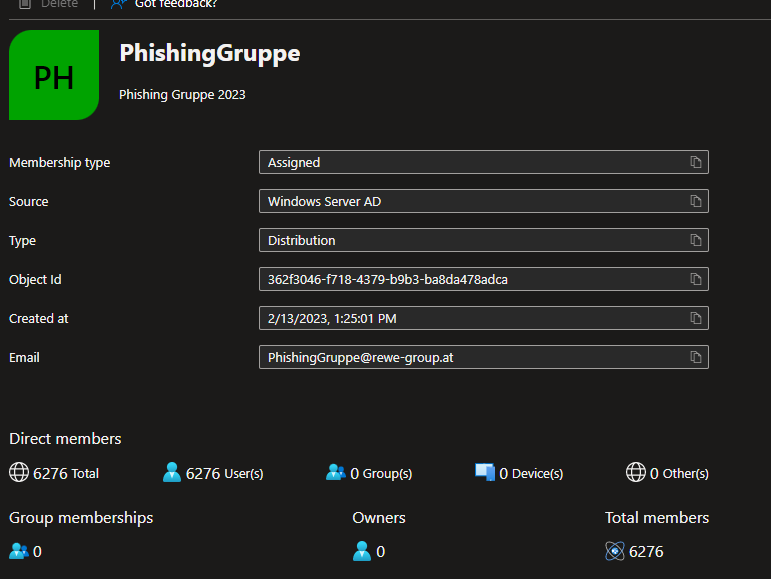Viewport: 771px width, 579px height.
Task: Copy the group Email address
Action: (696, 357)
